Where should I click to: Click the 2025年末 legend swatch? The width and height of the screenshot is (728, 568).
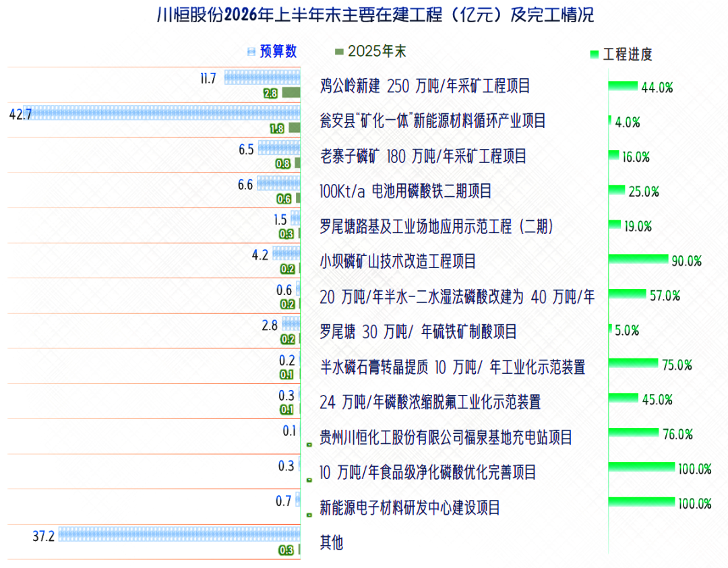339,51
